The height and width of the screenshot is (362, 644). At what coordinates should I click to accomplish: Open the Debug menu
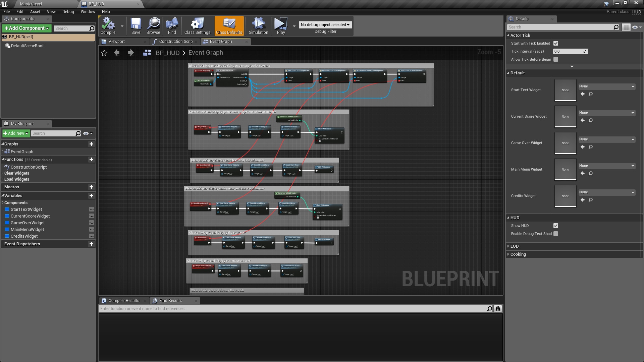click(68, 11)
